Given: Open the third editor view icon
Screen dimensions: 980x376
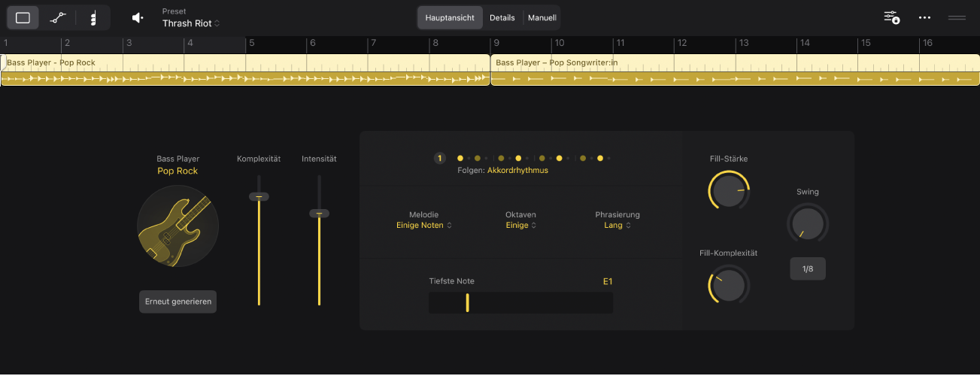Looking at the screenshot, I should 93,17.
